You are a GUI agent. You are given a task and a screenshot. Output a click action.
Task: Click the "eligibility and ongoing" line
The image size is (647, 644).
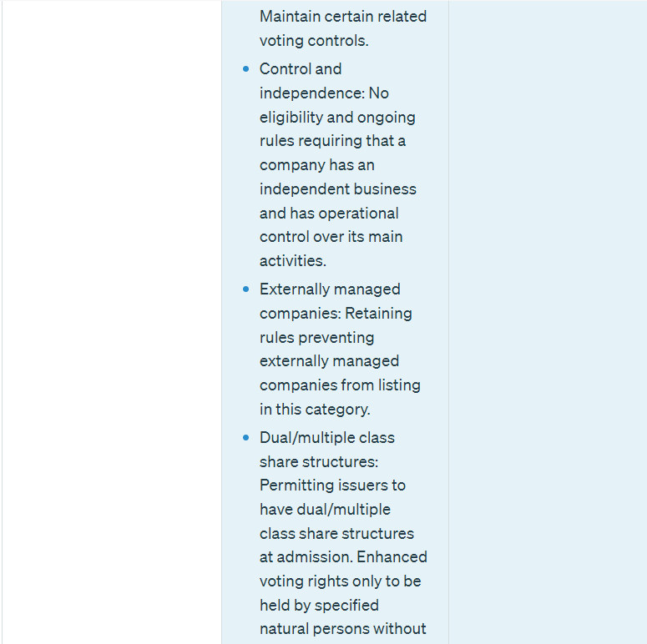pos(337,117)
